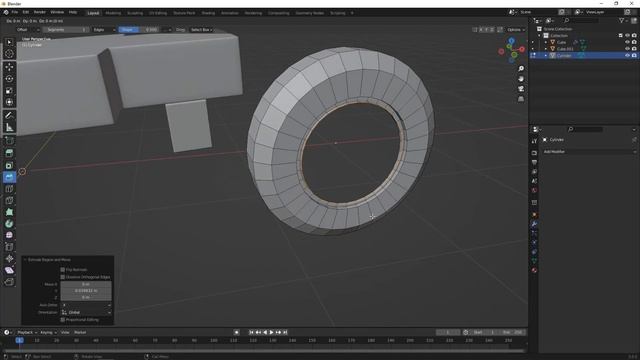Jump to timeline start button
This screenshot has height=360, width=640.
[251, 332]
